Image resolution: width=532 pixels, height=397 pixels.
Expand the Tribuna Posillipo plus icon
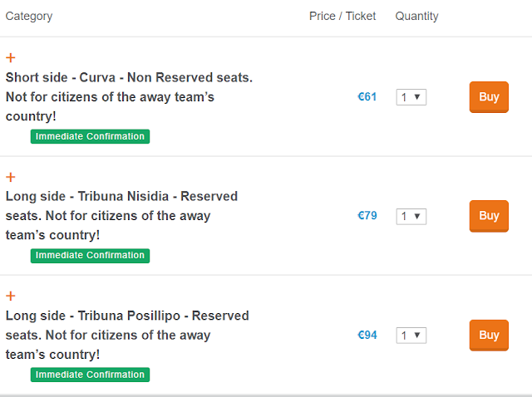pyautogui.click(x=11, y=296)
